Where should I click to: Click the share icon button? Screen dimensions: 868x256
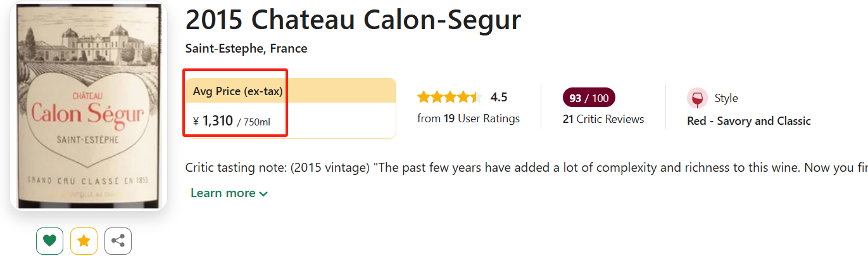pos(118,241)
